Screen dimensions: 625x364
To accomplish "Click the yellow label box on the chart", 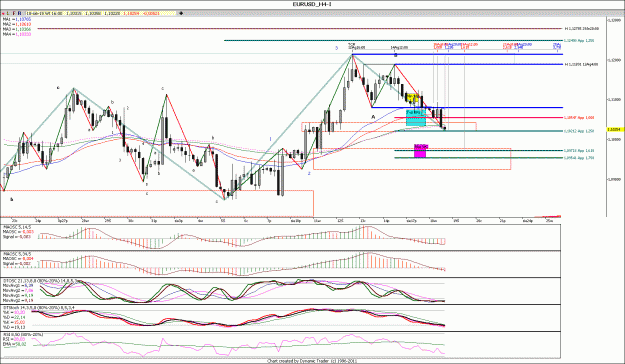I will click(x=412, y=97).
